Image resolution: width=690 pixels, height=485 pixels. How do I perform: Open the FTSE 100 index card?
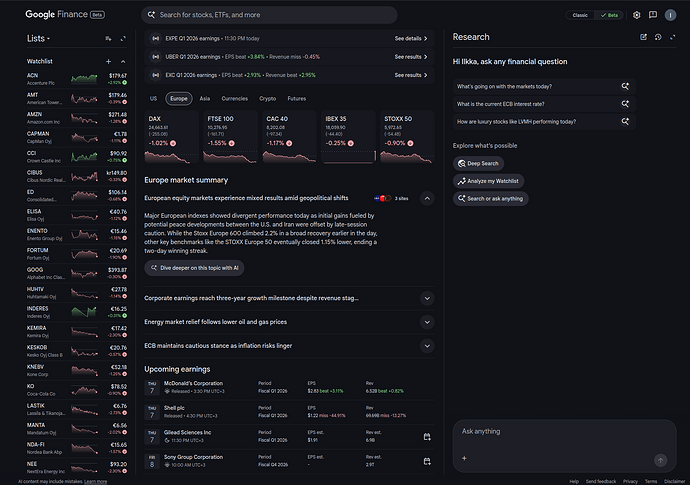(x=230, y=137)
